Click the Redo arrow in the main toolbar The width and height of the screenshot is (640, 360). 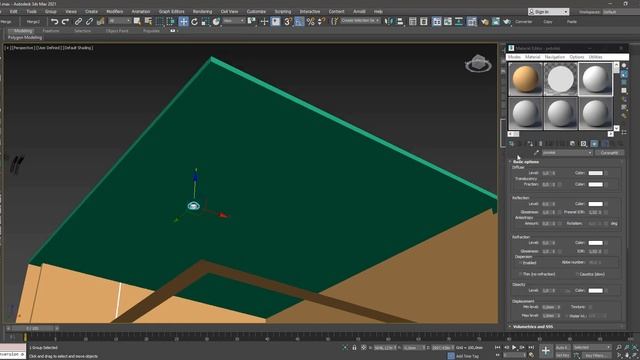click(65, 22)
